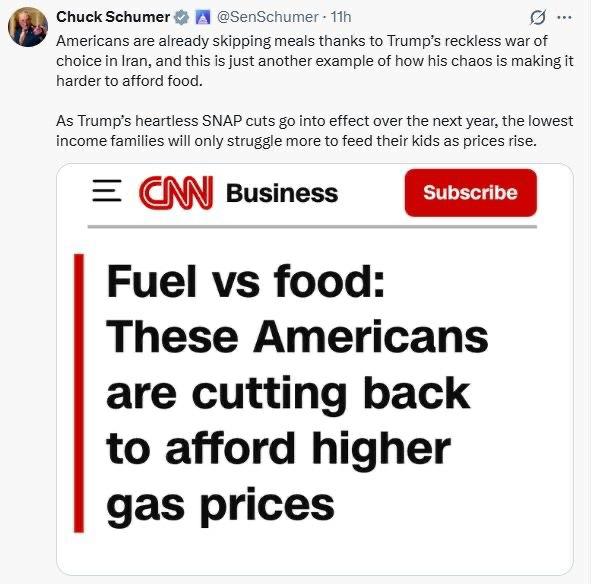Click the 11h post timestamp
This screenshot has width=606, height=584.
[339, 17]
